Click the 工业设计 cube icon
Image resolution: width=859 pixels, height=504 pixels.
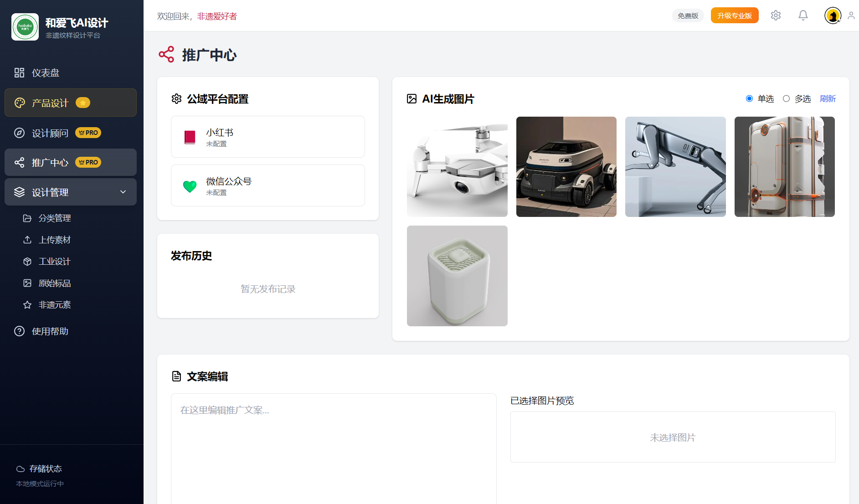[27, 262]
